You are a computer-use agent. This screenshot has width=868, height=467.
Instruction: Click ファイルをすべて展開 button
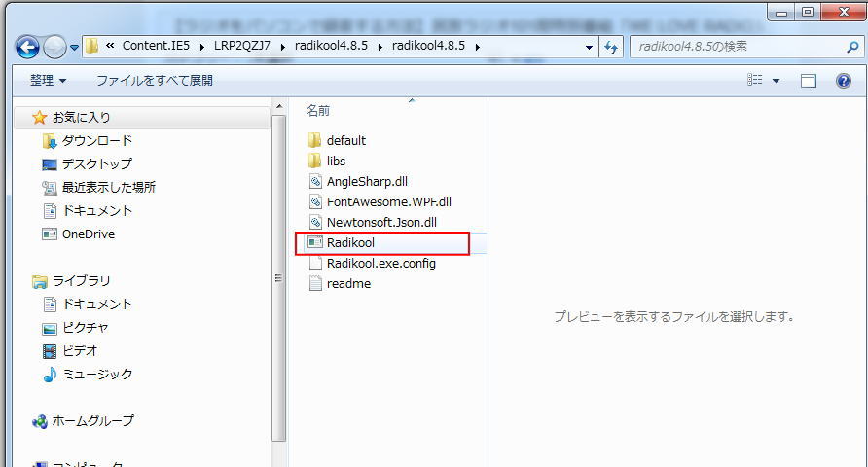(x=155, y=80)
